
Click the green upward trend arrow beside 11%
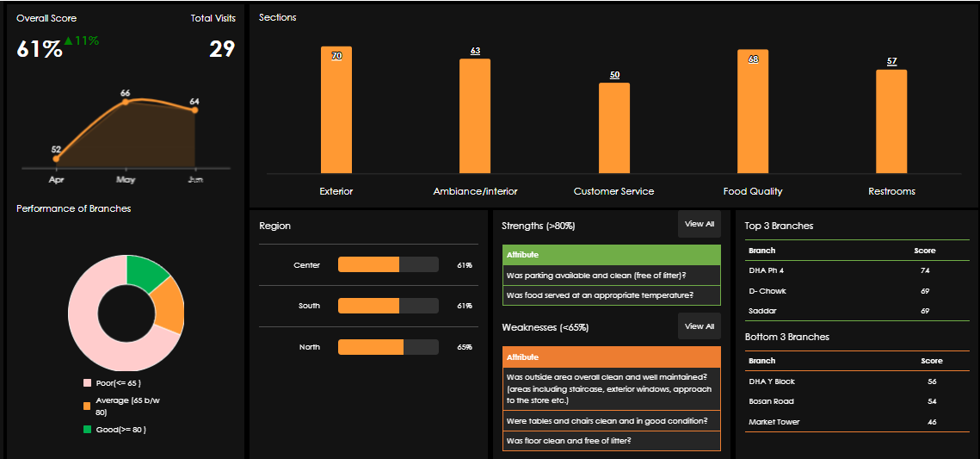click(69, 40)
